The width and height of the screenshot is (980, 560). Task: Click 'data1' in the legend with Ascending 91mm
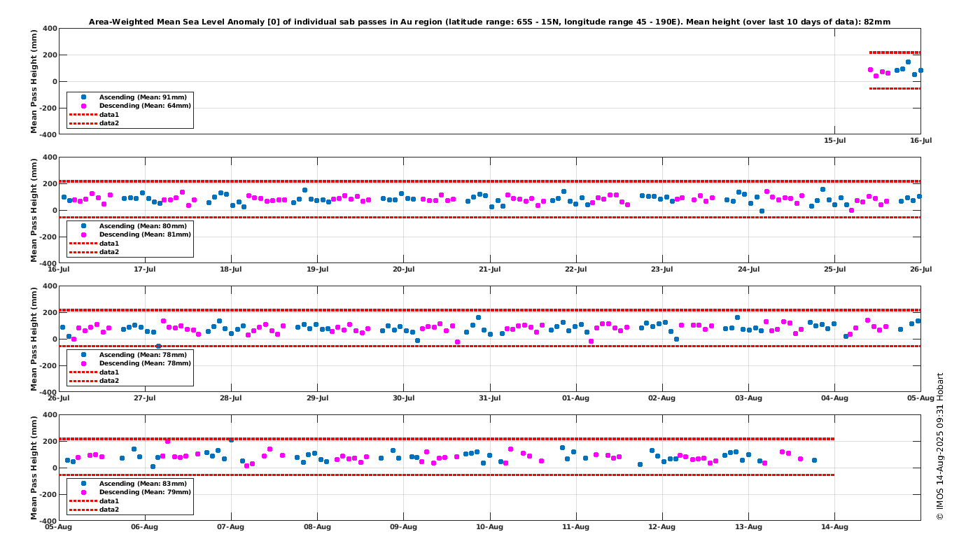[x=109, y=115]
